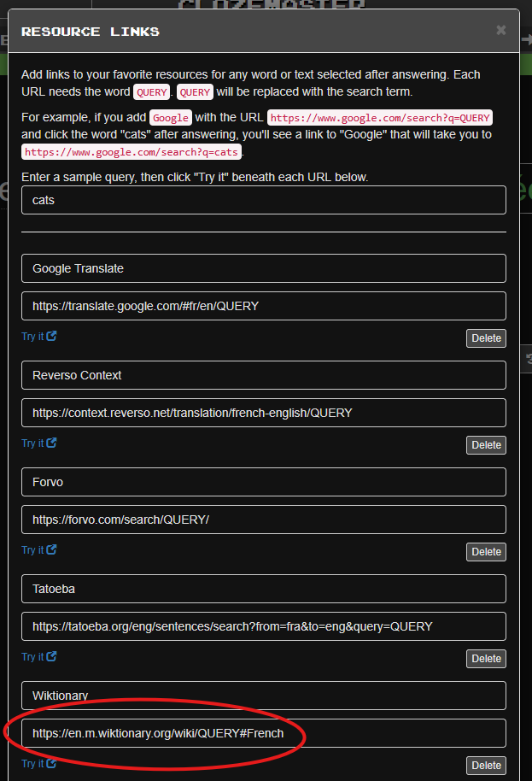Click the context.reverso.net URL field
532x781 pixels.
263,413
